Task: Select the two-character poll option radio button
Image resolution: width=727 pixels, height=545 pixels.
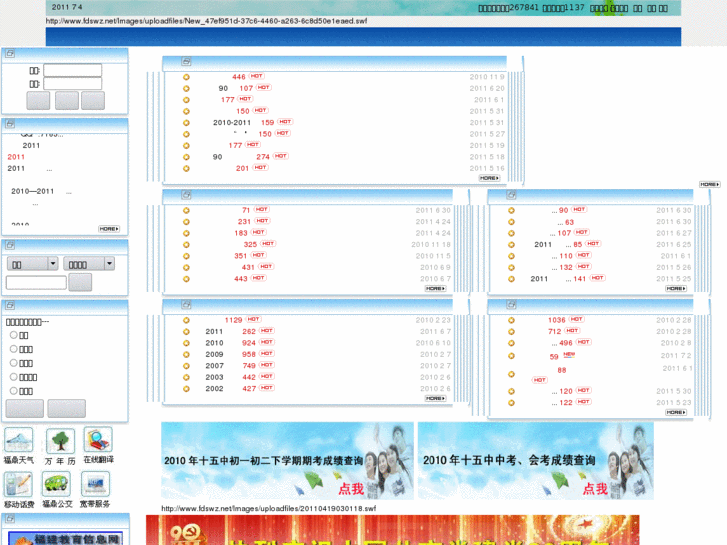Action: coord(13,335)
